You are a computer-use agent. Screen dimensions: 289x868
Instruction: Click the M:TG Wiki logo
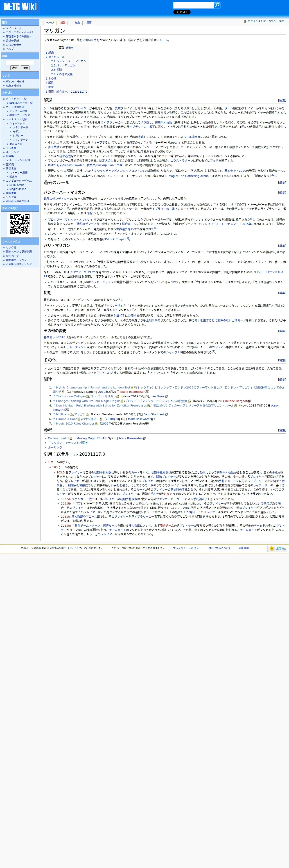(x=20, y=7)
